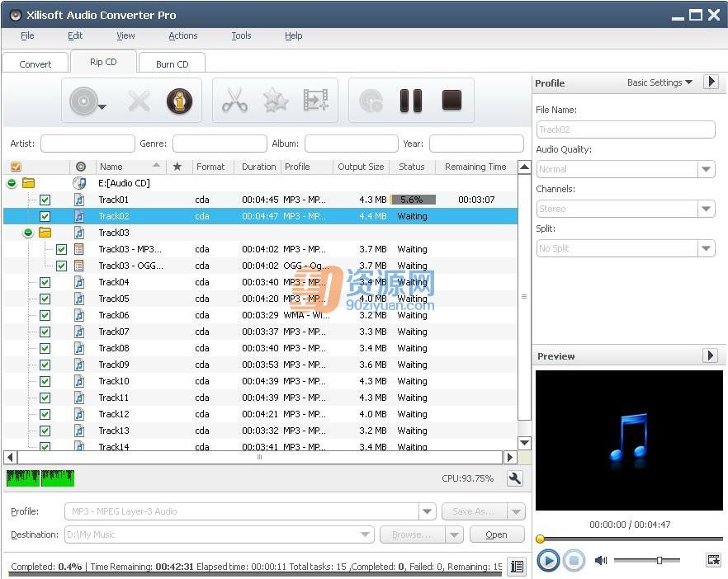
Task: Click the CD icon of the E:[Audio CD] row
Action: [x=79, y=183]
